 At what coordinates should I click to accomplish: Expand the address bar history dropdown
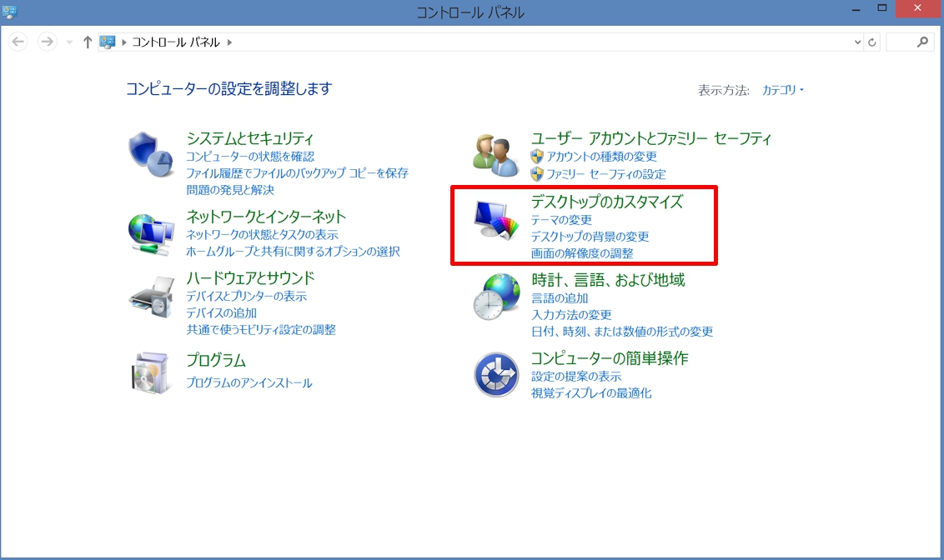click(857, 42)
